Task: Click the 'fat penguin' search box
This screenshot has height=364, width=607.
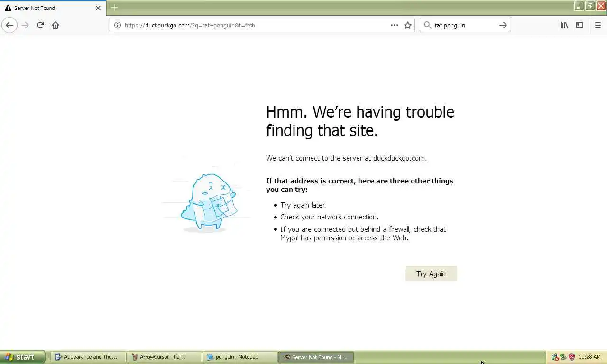Action: tap(465, 25)
